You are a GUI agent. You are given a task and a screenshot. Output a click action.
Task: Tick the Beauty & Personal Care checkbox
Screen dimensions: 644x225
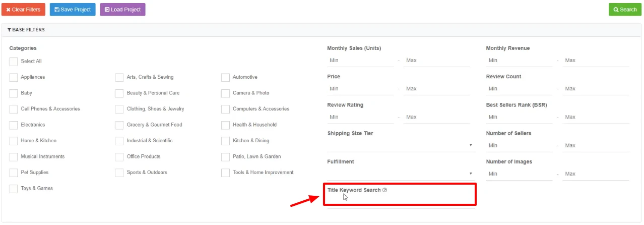point(119,93)
